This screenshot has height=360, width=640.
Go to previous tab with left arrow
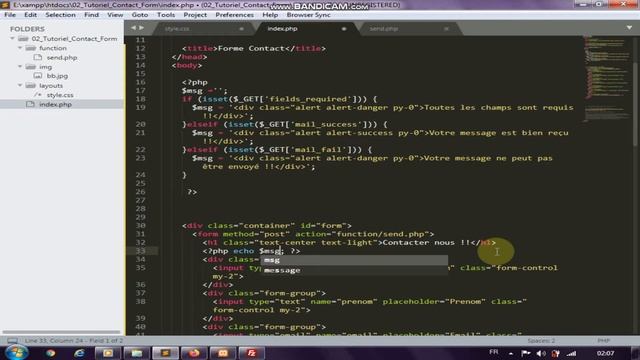133,28
